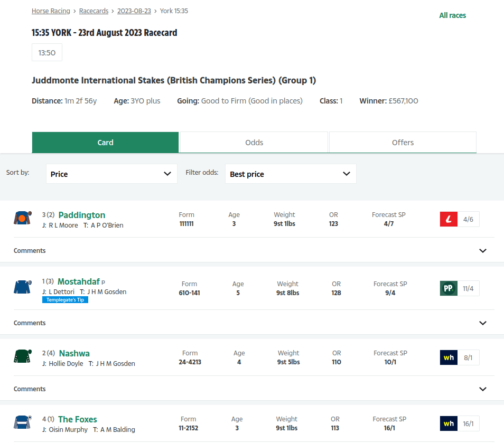This screenshot has width=504, height=443.
Task: Open the 2023-08-23 breadcrumb link
Action: point(134,11)
